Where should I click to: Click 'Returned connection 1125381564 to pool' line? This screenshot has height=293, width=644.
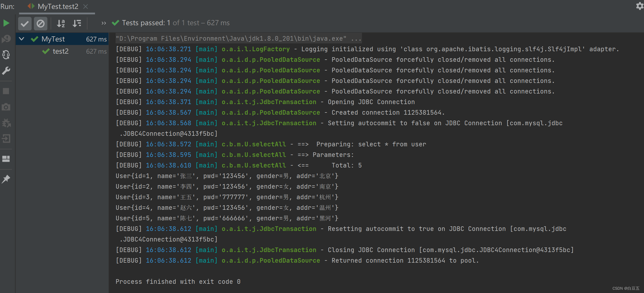click(x=297, y=260)
